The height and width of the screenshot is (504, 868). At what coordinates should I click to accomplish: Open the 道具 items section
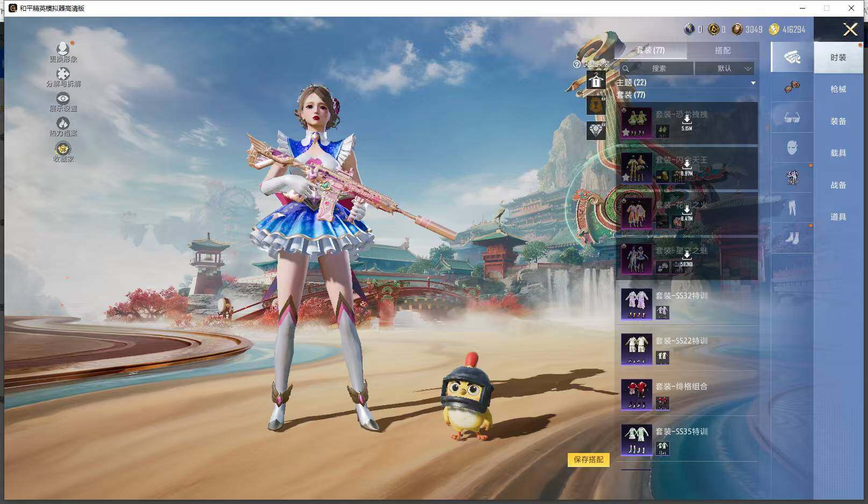pos(838,217)
